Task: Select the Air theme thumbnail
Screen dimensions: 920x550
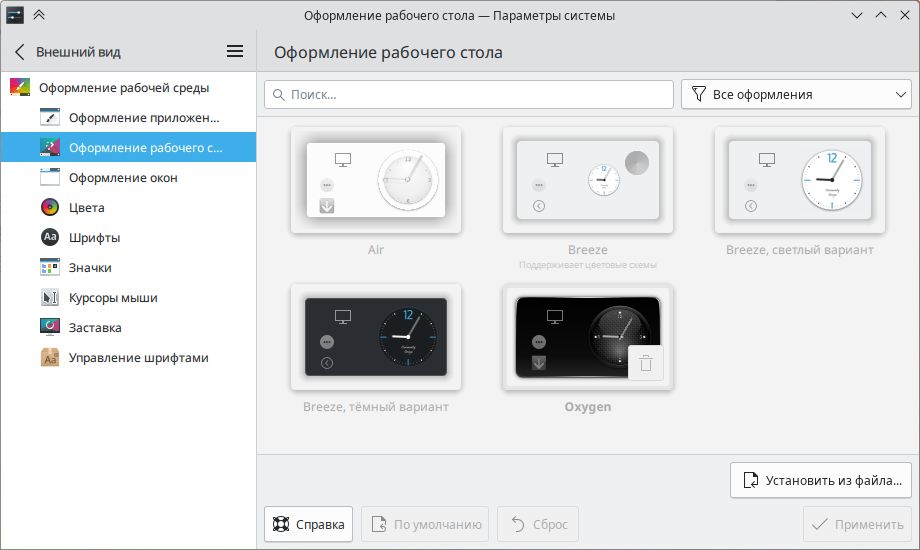Action: 376,180
